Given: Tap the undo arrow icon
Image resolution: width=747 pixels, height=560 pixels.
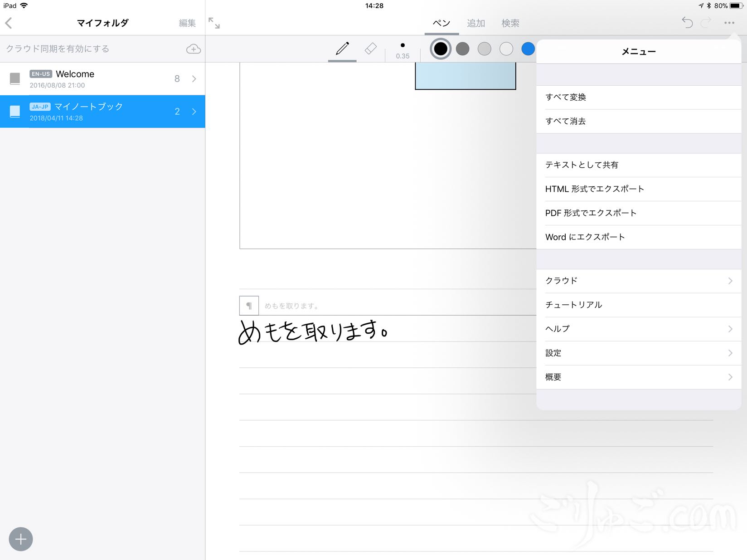Looking at the screenshot, I should click(687, 23).
